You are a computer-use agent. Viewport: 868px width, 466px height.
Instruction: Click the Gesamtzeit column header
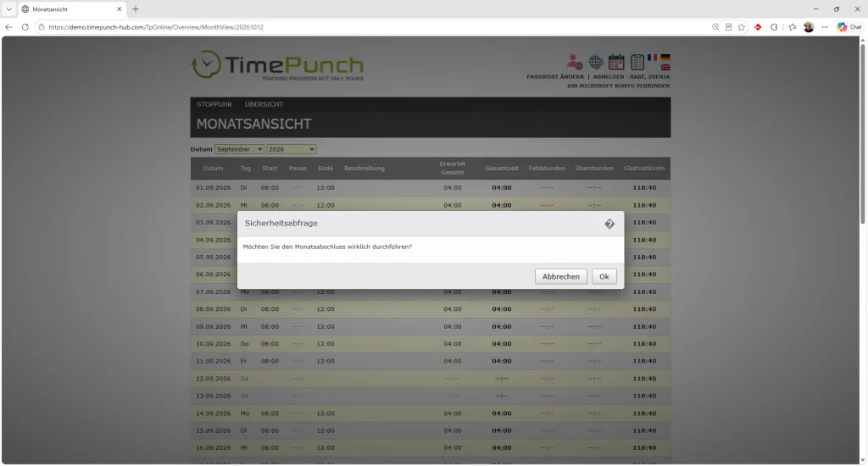pyautogui.click(x=502, y=169)
